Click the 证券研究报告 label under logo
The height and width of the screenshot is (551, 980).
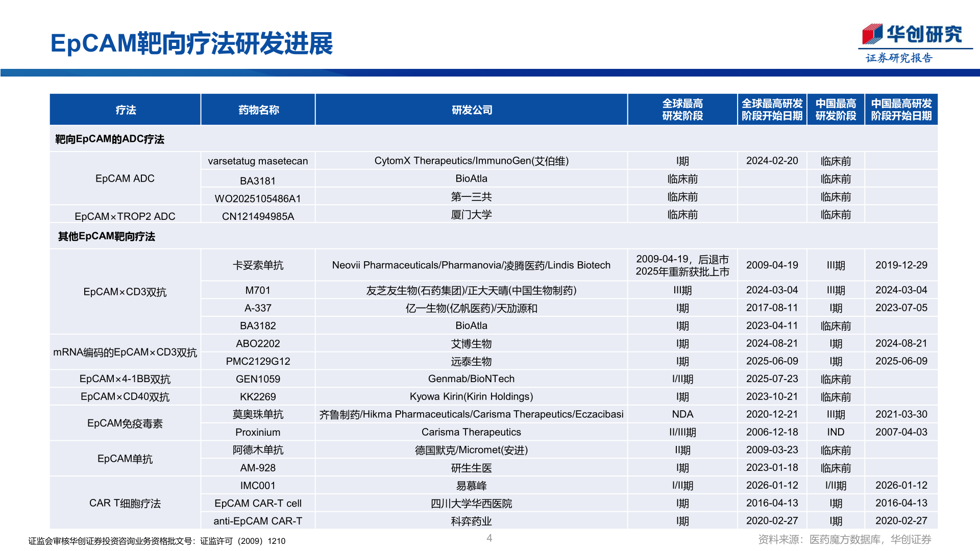tap(899, 58)
